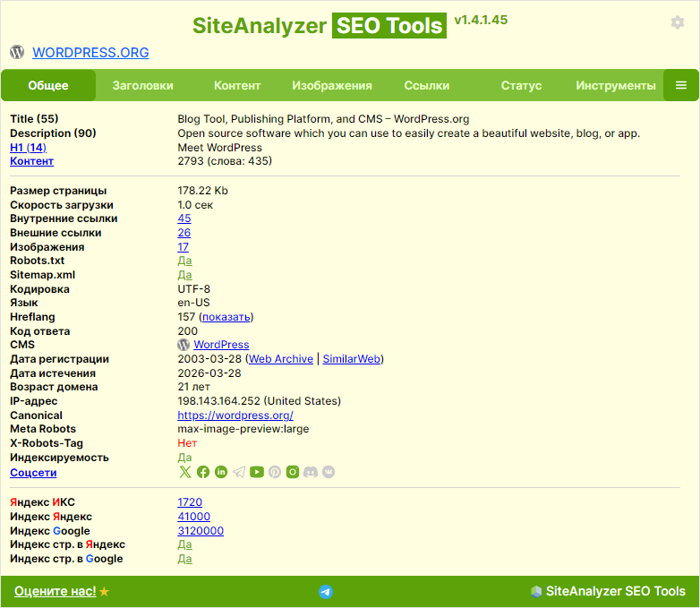Open the WordPress CMS link

coord(221,345)
